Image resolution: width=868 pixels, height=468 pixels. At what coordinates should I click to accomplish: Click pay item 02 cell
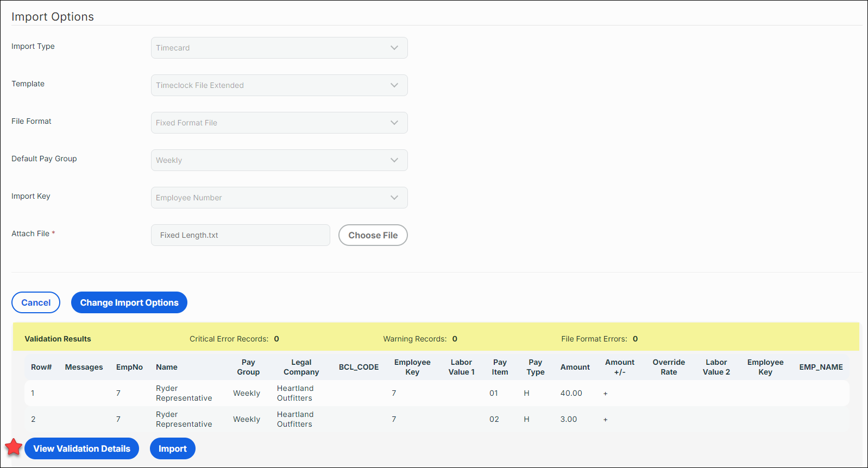tap(494, 419)
